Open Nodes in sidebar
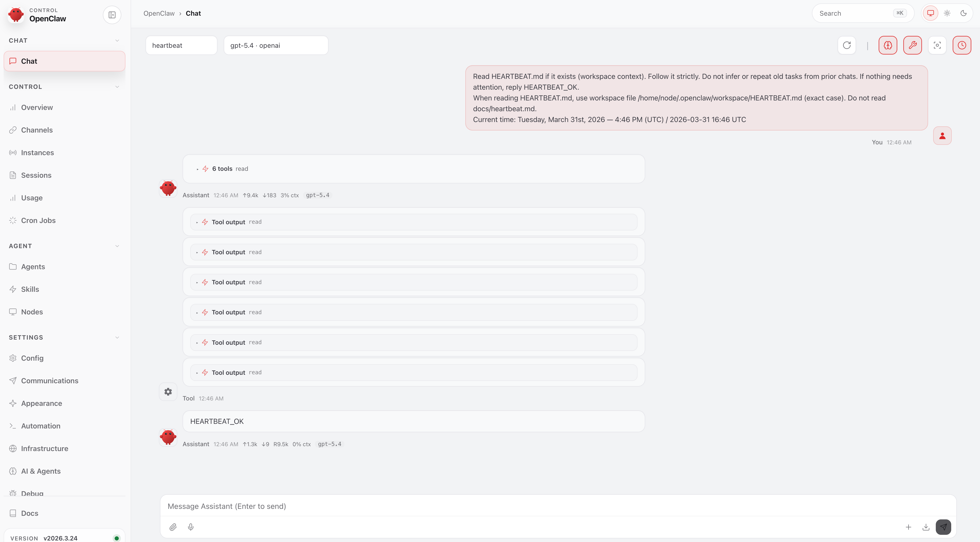The image size is (980, 542). coord(64,312)
